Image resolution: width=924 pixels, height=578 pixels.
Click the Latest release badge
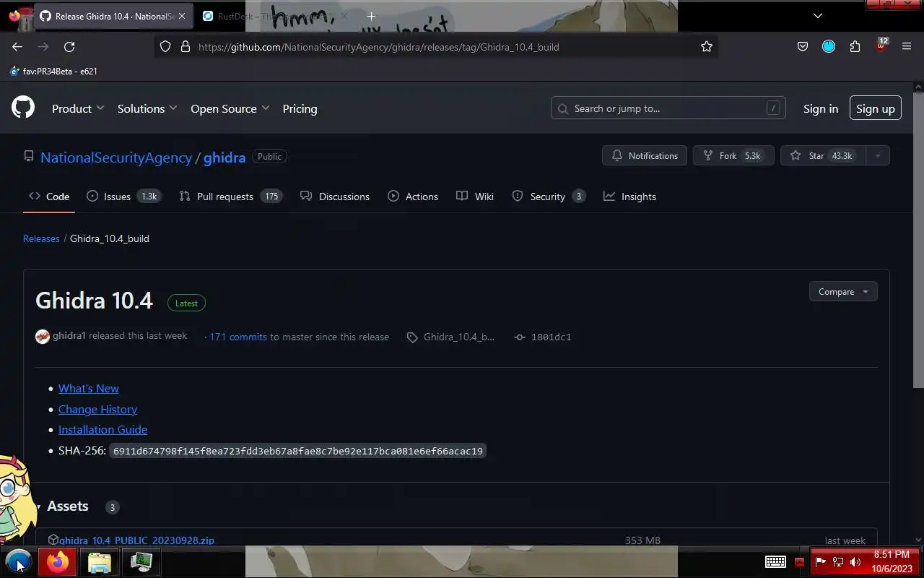(186, 303)
